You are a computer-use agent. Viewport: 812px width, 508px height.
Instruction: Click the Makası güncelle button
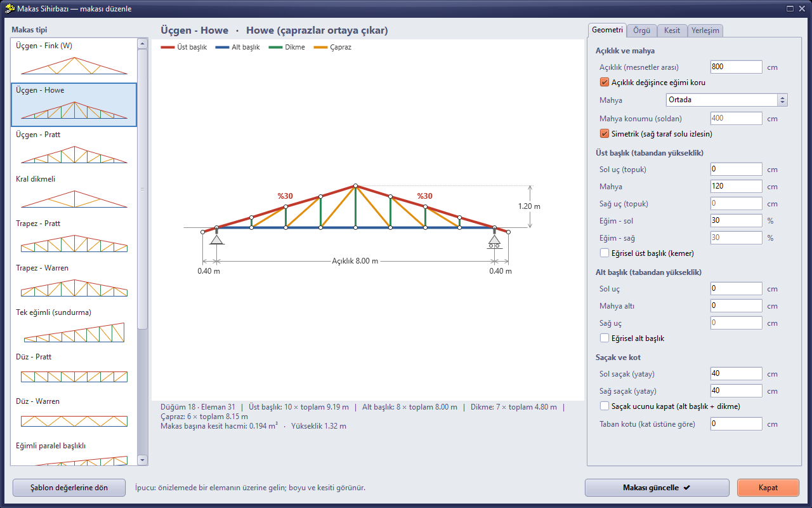coord(657,488)
